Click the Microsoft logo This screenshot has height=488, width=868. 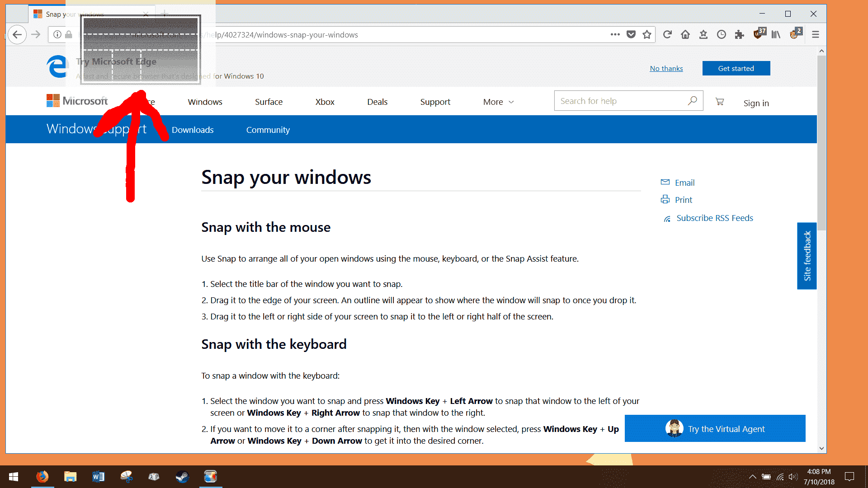[77, 101]
